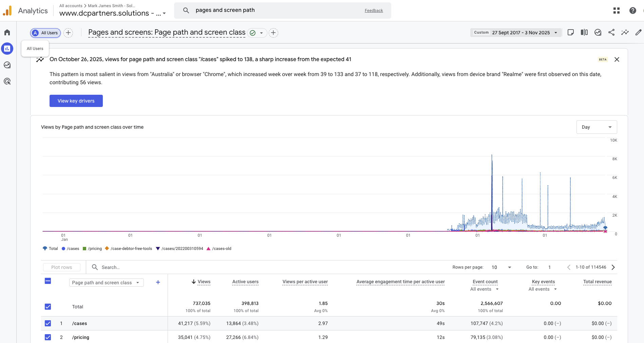
Task: Open the Insights sparkline icon in toolbar
Action: pos(625,33)
